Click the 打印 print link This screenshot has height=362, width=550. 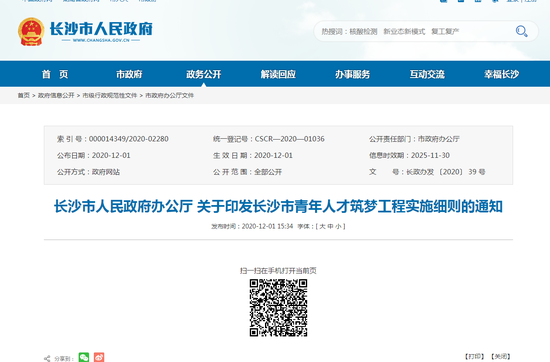[475, 357]
